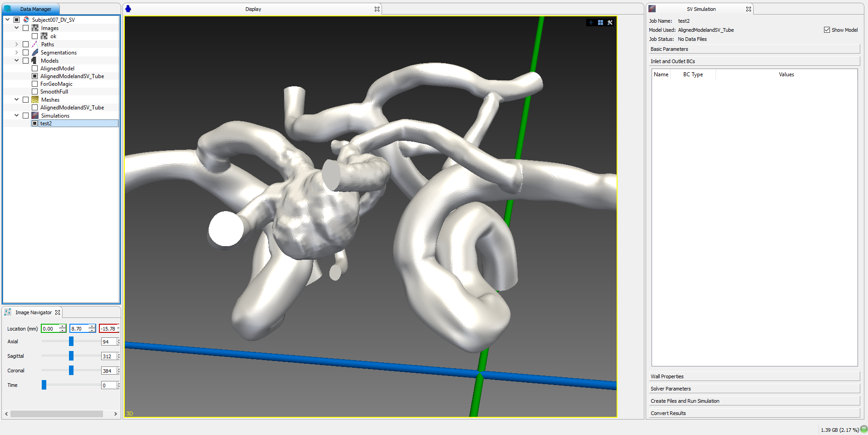868x435 pixels.
Task: Click the Image Navigator horizontal scrollbar right arrow
Action: pyautogui.click(x=116, y=414)
